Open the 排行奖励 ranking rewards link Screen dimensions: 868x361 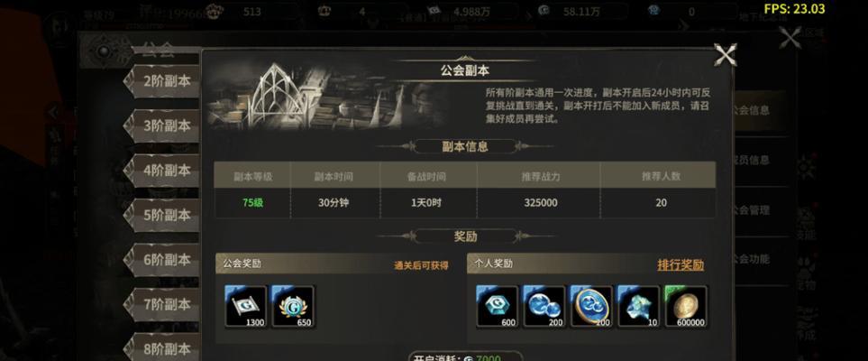681,264
